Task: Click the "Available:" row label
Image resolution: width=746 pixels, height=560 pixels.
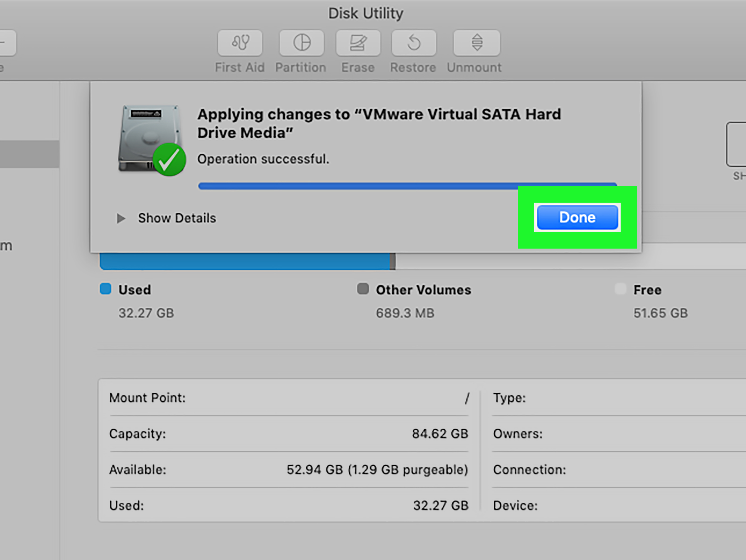Action: point(138,470)
